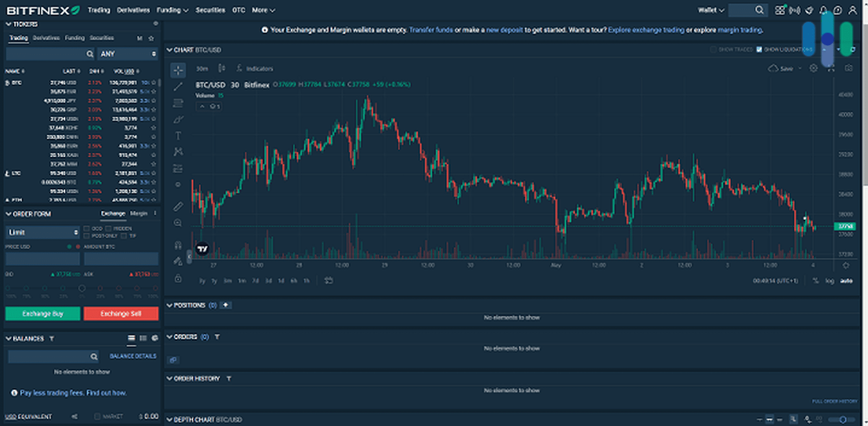Click the PRICE USD input field
The height and width of the screenshot is (426, 868).
[x=43, y=259]
